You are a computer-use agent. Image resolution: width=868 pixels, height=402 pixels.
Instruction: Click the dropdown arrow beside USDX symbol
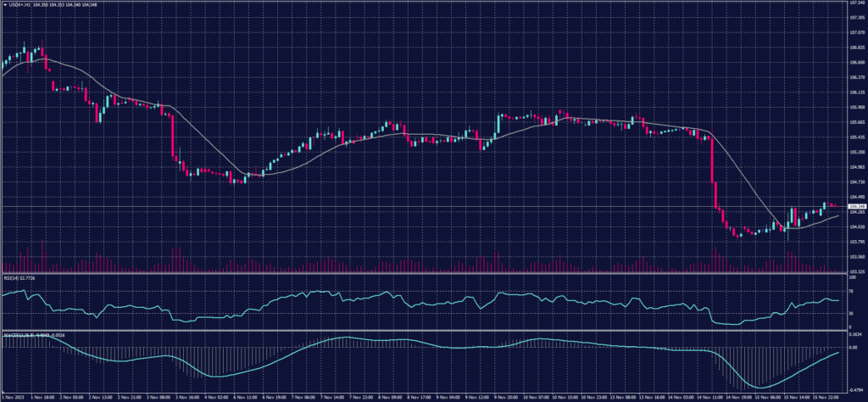[3, 4]
